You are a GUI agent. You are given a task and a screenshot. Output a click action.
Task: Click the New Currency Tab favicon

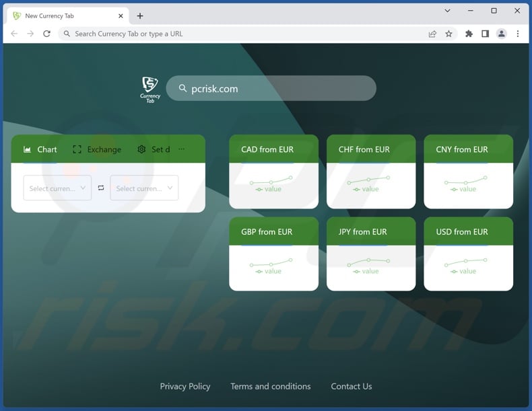pos(17,16)
